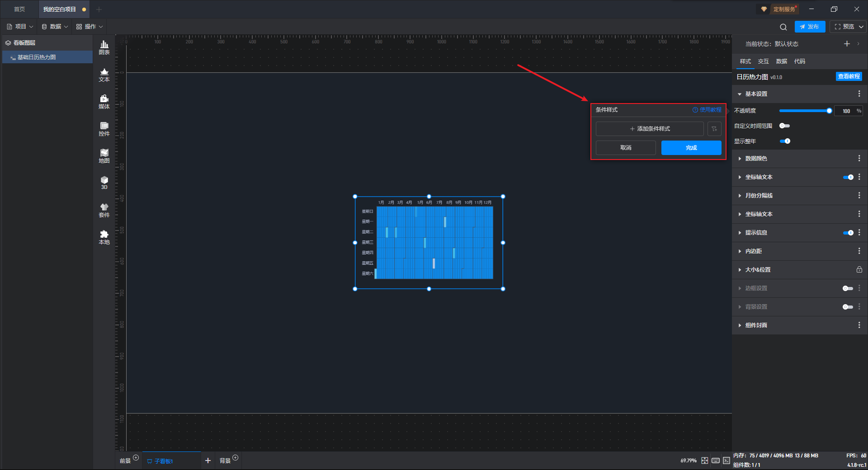The width and height of the screenshot is (868, 470).
Task: Enable the 边框设置 switch
Action: pos(848,288)
